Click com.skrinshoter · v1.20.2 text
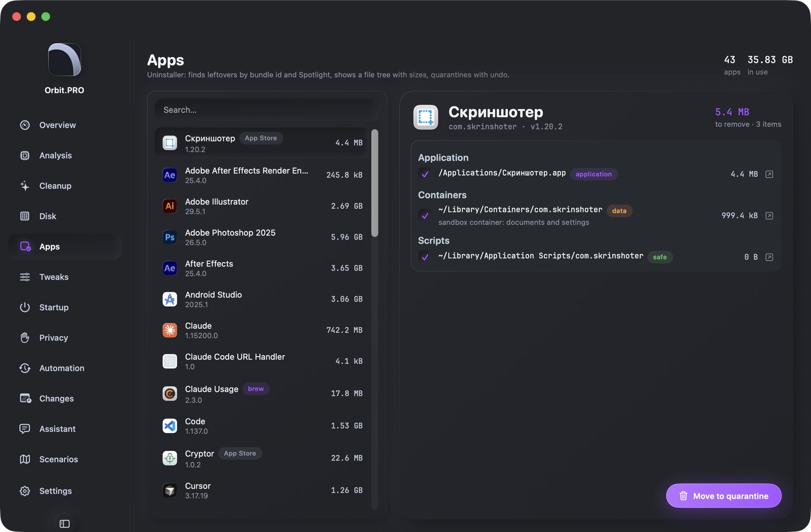The height and width of the screenshot is (532, 811). point(505,127)
